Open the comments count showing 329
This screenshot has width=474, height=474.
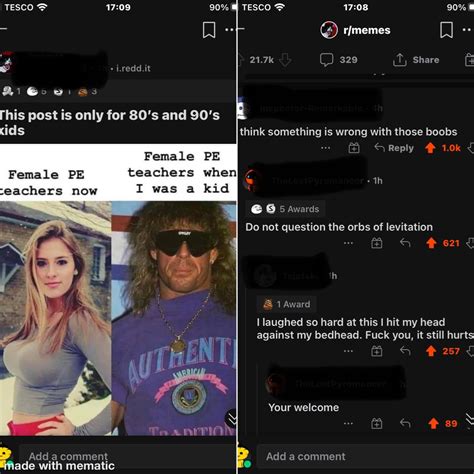[339, 60]
